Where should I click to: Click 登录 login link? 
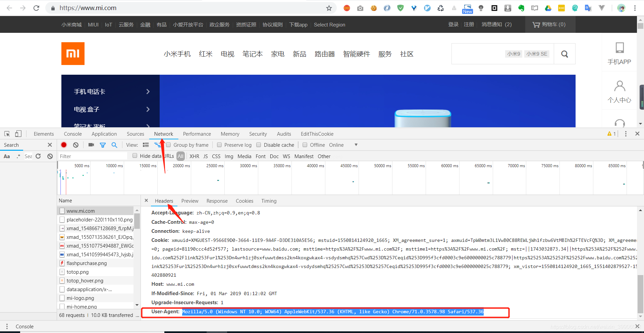click(453, 24)
